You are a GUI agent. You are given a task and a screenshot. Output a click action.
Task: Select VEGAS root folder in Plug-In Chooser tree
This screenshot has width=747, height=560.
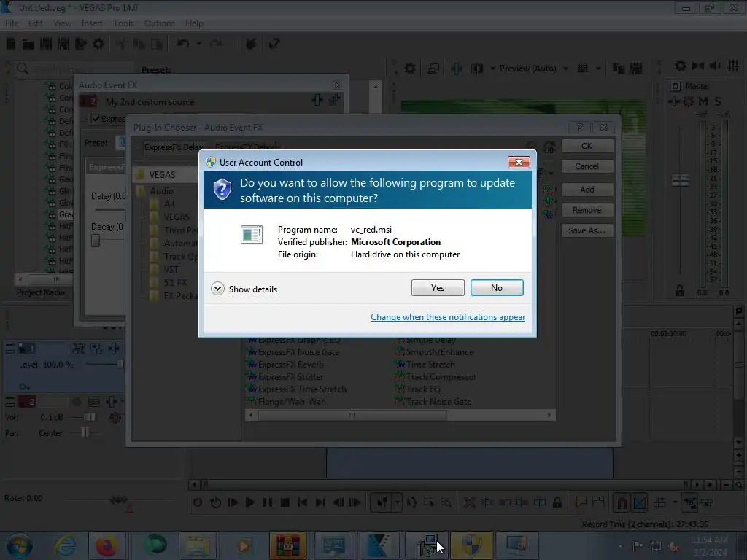coord(163,175)
